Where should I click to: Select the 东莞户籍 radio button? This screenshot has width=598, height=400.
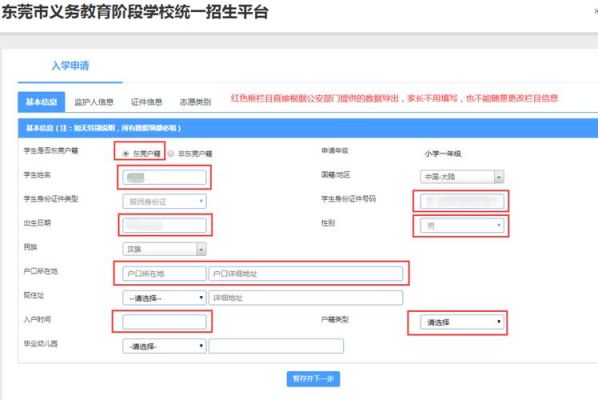(x=125, y=154)
